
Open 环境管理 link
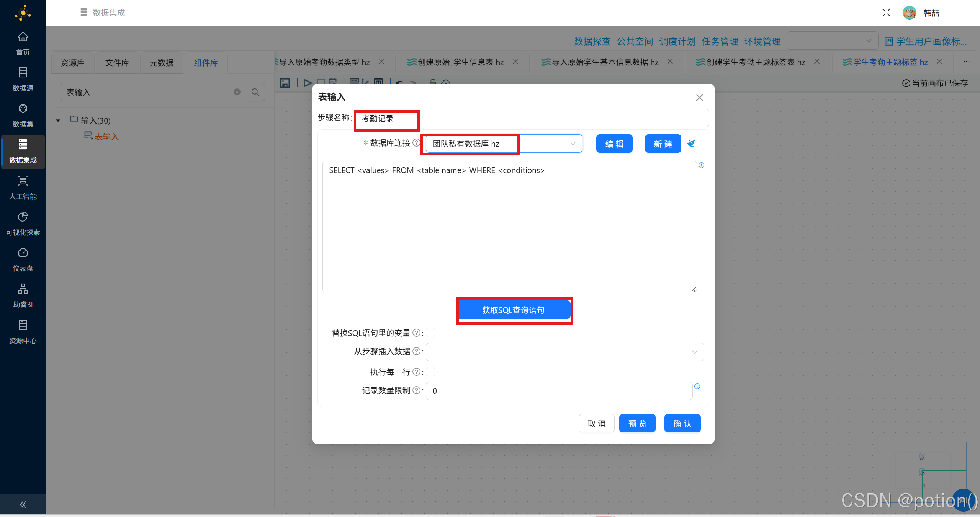tap(762, 41)
